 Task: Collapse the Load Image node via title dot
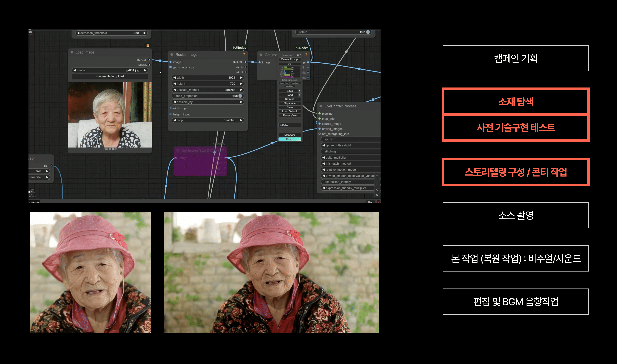point(72,52)
